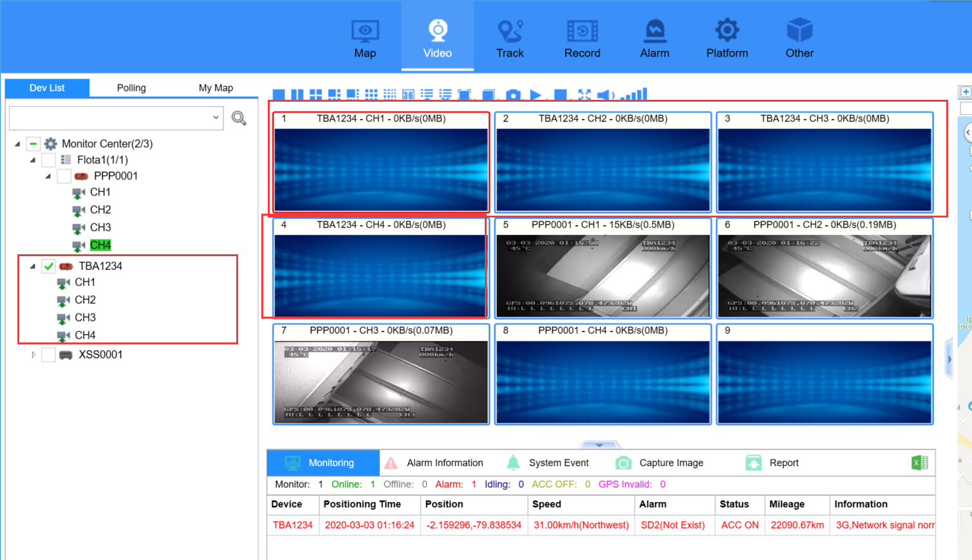
Task: Open the Capture Image tab
Action: [659, 463]
